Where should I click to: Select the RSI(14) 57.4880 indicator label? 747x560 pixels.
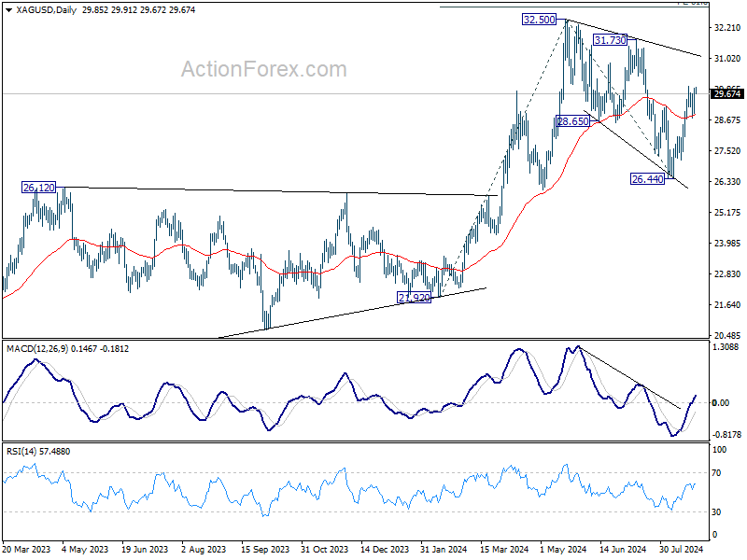(38, 451)
